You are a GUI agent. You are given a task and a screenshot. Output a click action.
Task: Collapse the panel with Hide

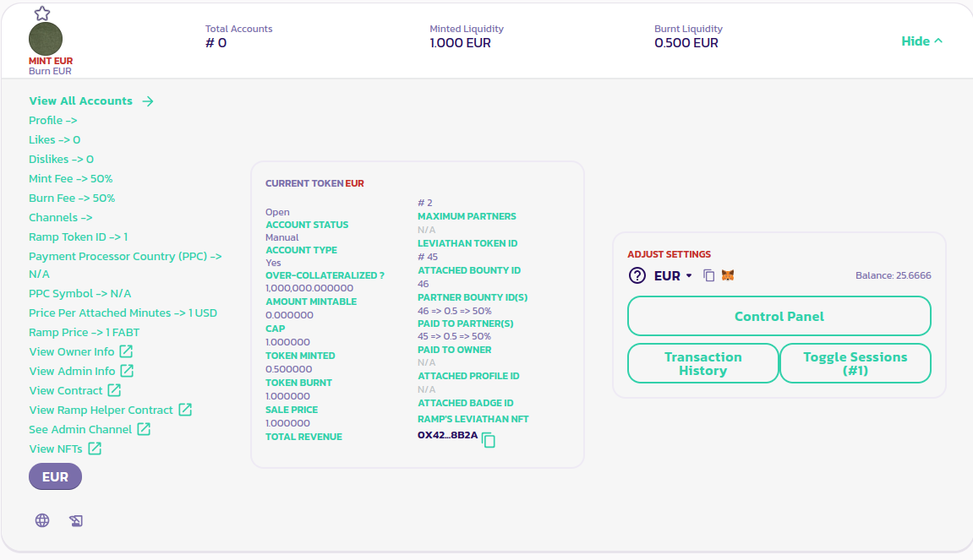point(921,41)
